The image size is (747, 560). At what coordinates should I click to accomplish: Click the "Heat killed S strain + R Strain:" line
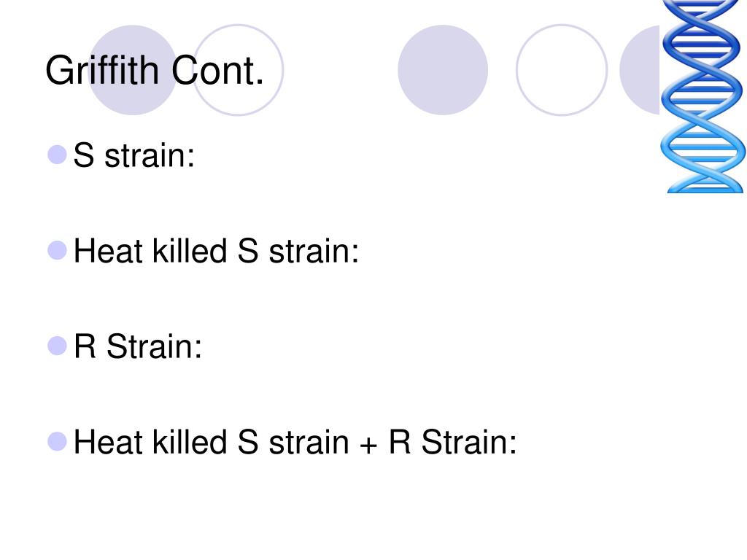[x=295, y=442]
